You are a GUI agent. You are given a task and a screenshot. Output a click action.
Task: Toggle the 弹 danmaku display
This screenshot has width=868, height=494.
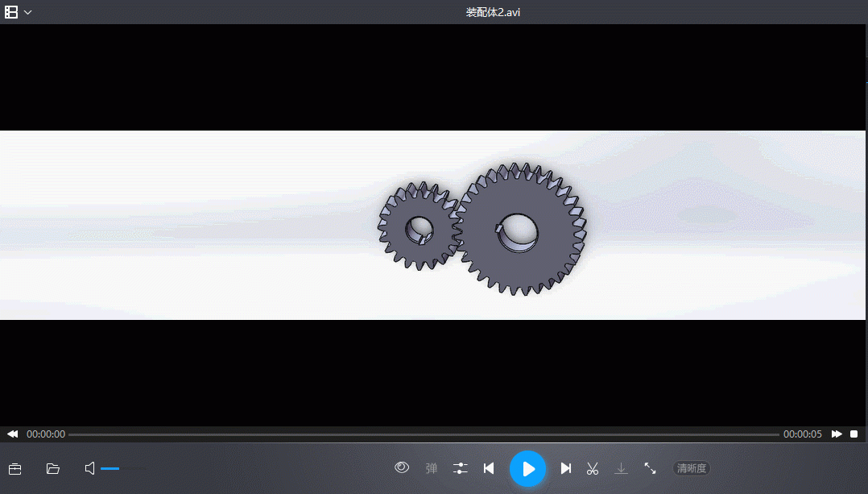pos(431,468)
